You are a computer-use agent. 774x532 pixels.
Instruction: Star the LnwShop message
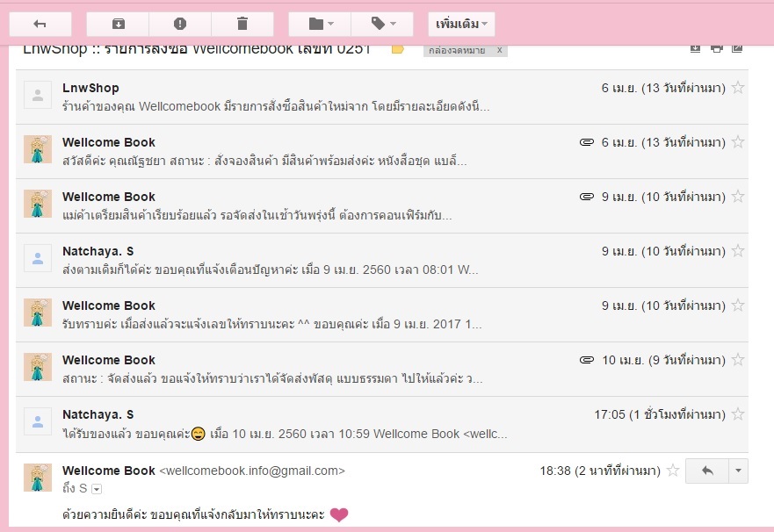pyautogui.click(x=738, y=88)
